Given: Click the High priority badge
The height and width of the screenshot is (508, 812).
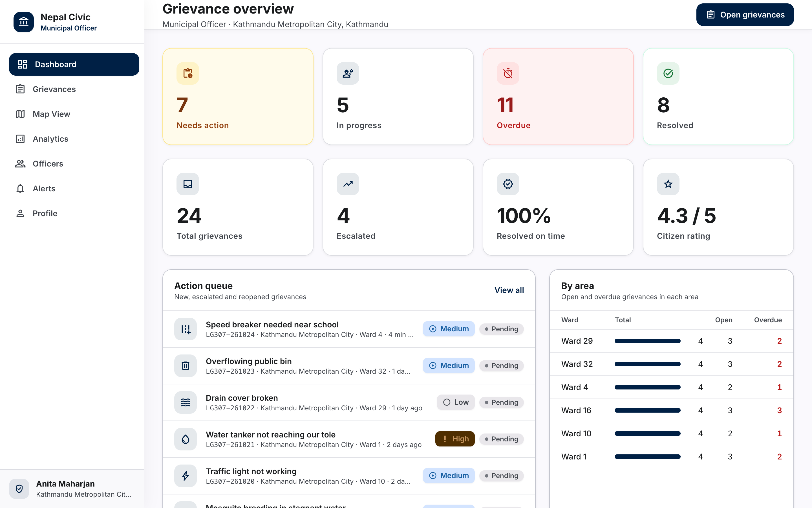Looking at the screenshot, I should [455, 439].
